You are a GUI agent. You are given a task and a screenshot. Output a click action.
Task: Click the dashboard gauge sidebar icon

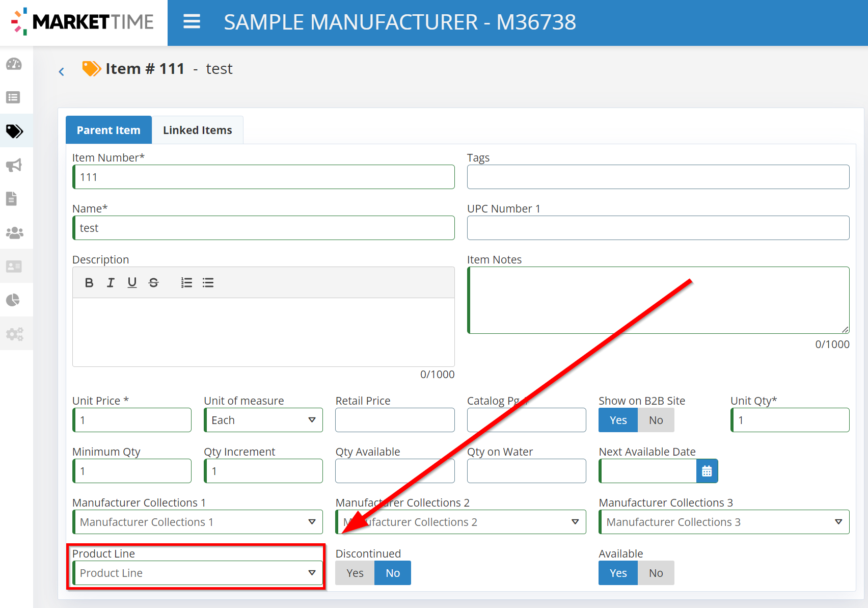click(14, 64)
